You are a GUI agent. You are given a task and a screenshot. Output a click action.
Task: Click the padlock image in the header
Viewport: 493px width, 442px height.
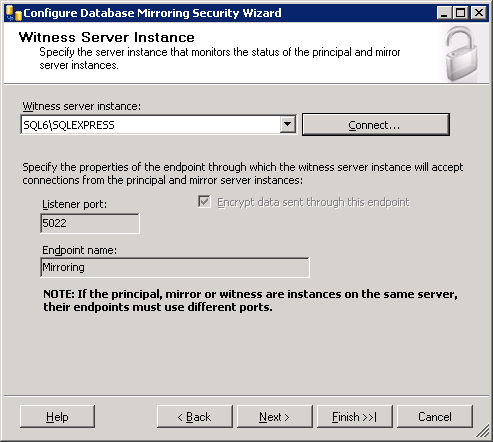pos(462,54)
